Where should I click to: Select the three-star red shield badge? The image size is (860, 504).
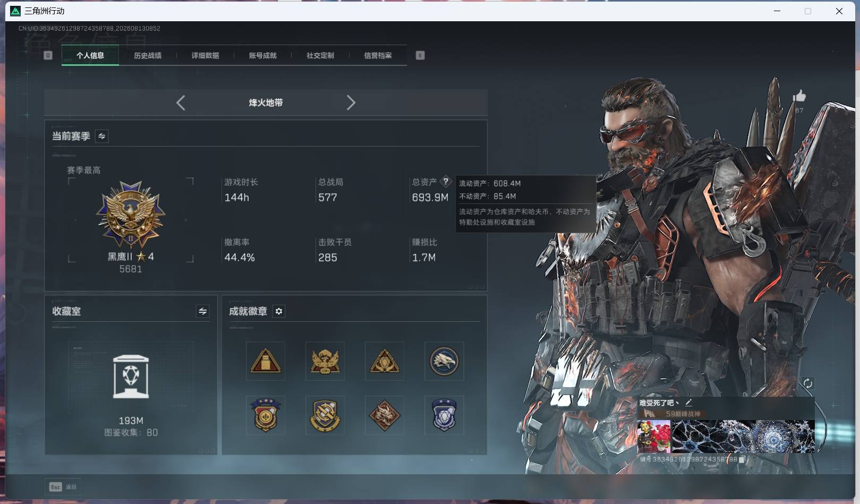coord(266,415)
